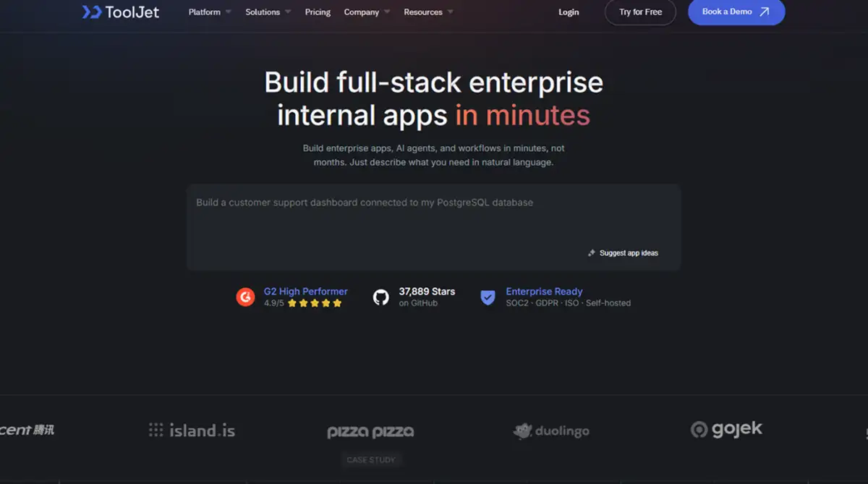Click the duolingo logo

[x=551, y=431]
